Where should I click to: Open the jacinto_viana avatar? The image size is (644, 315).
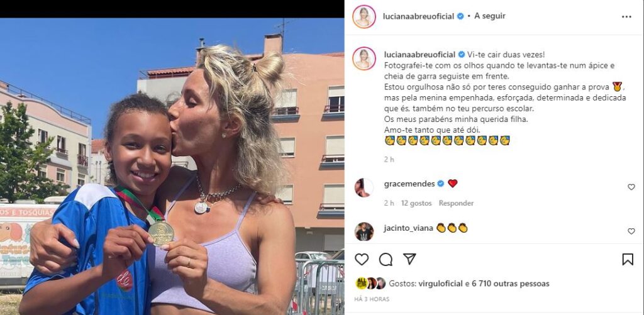click(364, 231)
